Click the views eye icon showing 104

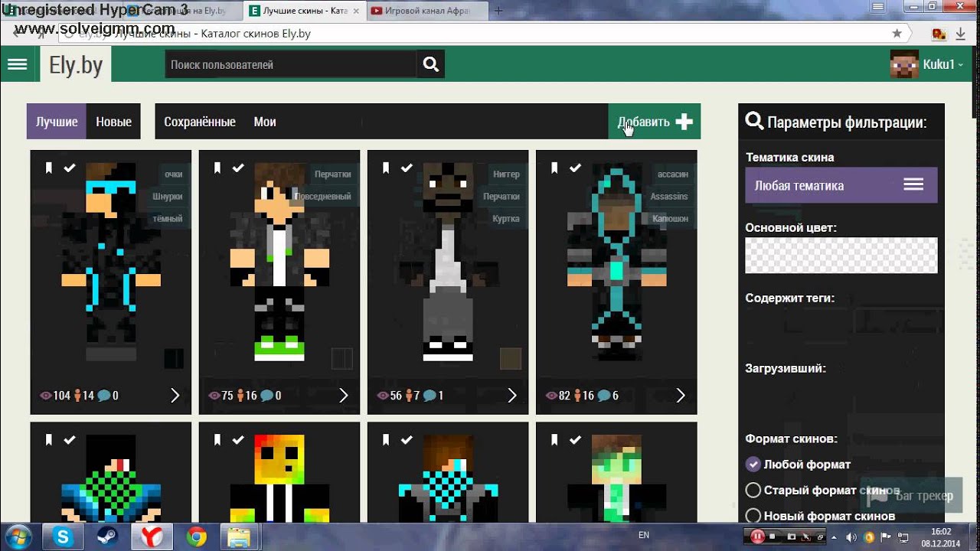pos(45,396)
